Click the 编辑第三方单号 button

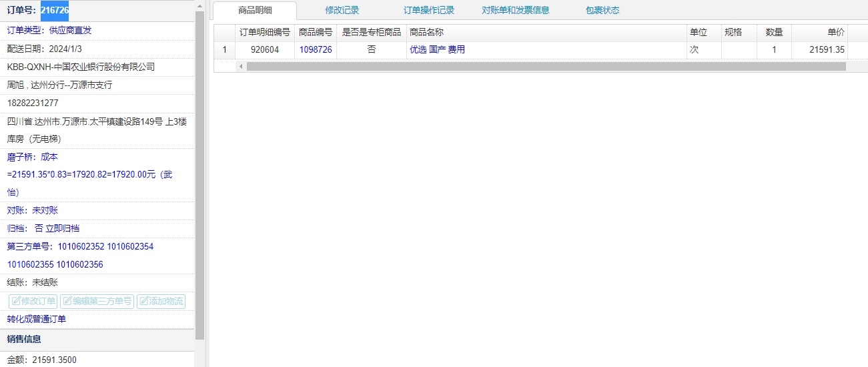[97, 302]
